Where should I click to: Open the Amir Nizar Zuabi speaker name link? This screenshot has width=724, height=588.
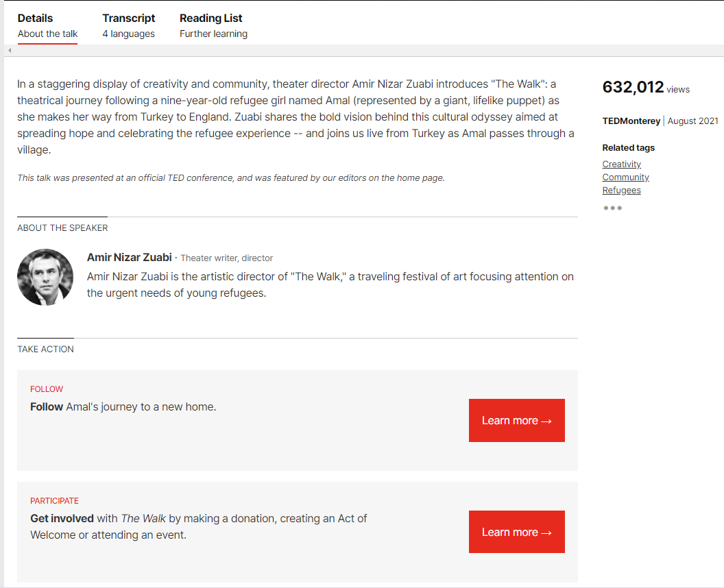click(130, 257)
